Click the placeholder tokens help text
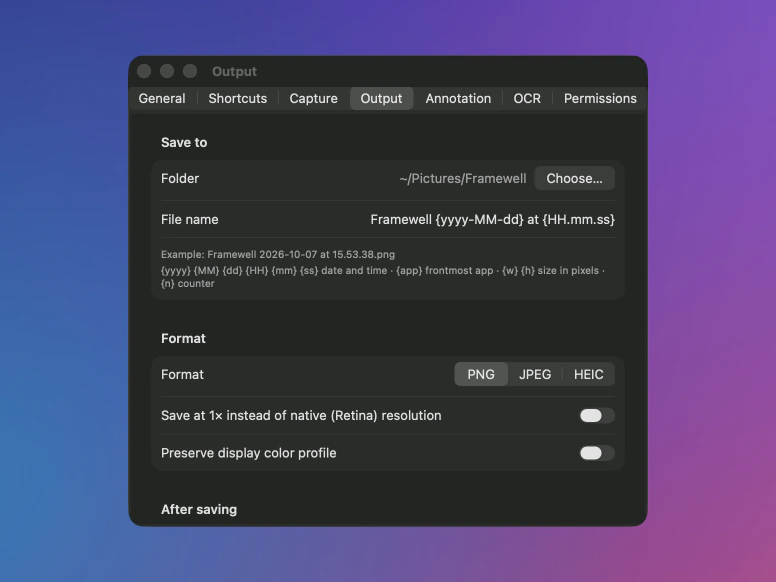776x582 pixels. (x=383, y=277)
